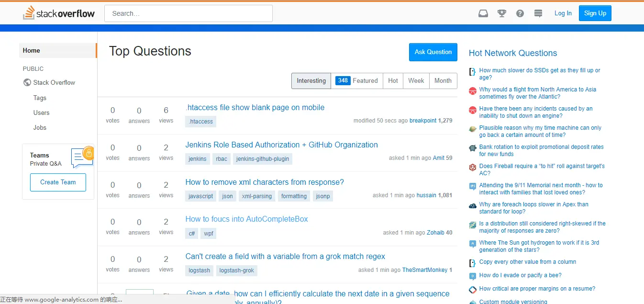Open the breakpoint user profile link
Image resolution: width=644 pixels, height=304 pixels.
pos(423,121)
